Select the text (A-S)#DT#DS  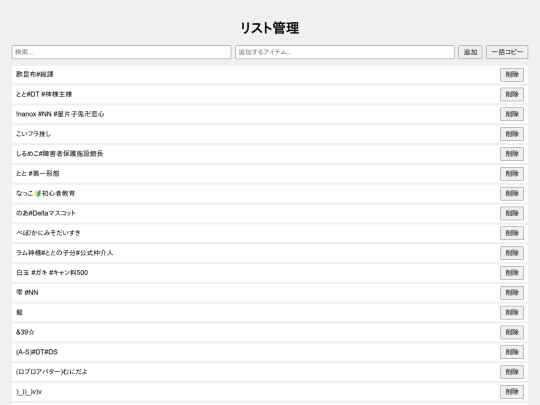point(37,352)
